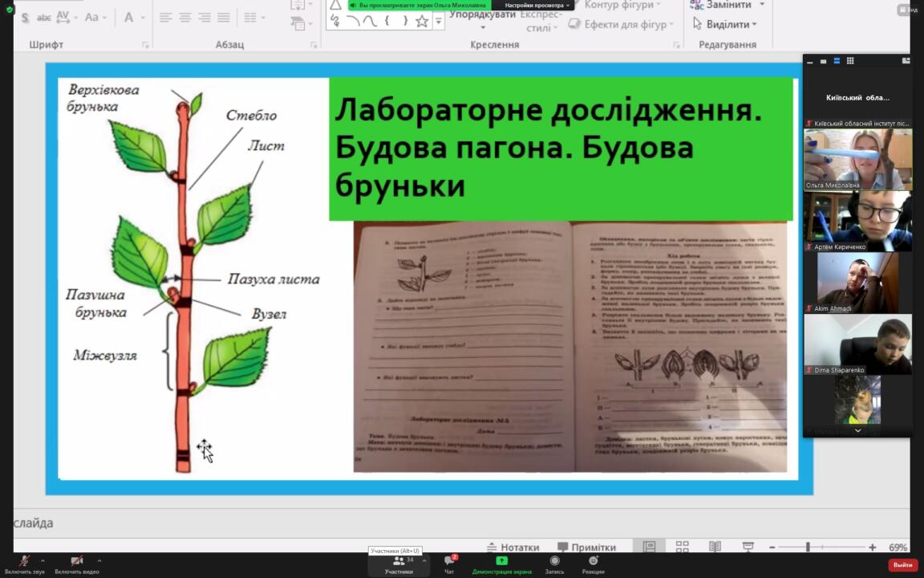Click Zoom encryption shield icon

(x=9, y=9)
